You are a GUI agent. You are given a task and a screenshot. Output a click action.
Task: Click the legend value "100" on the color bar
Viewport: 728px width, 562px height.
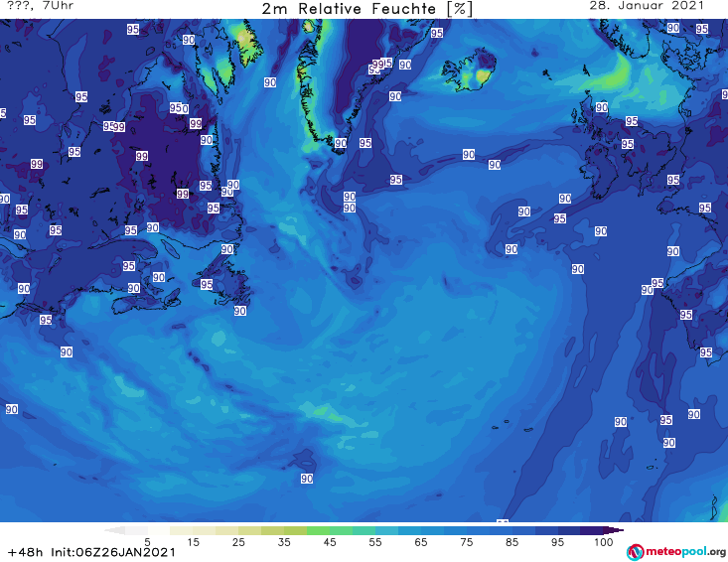[x=604, y=542]
